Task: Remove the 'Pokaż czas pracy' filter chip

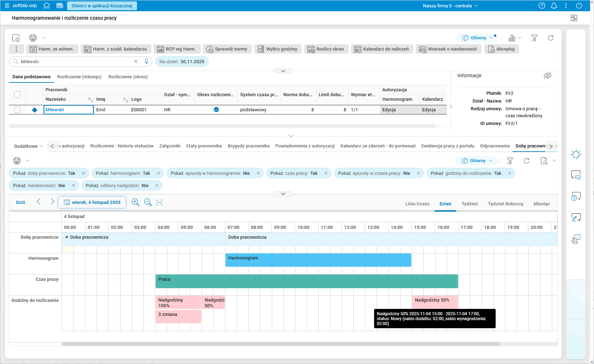Action: pos(326,173)
